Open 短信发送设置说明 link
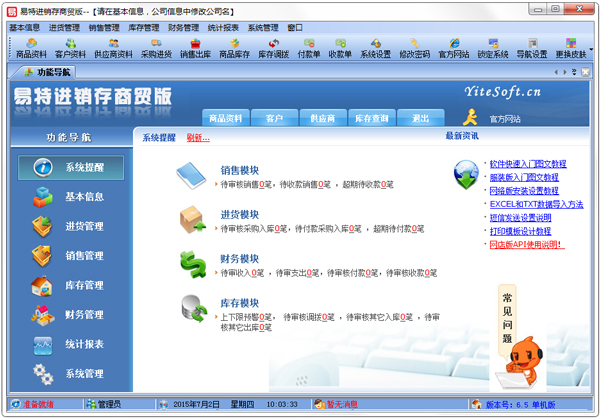 [520, 218]
